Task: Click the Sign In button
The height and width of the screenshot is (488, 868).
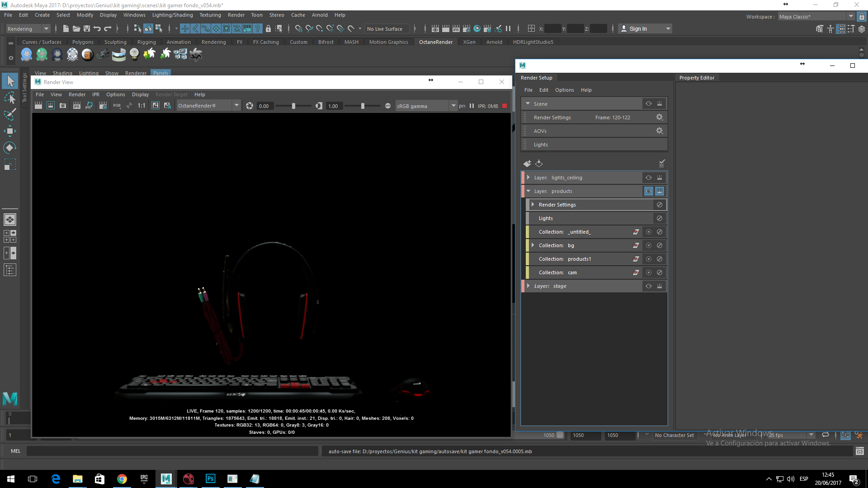Action: coord(638,28)
